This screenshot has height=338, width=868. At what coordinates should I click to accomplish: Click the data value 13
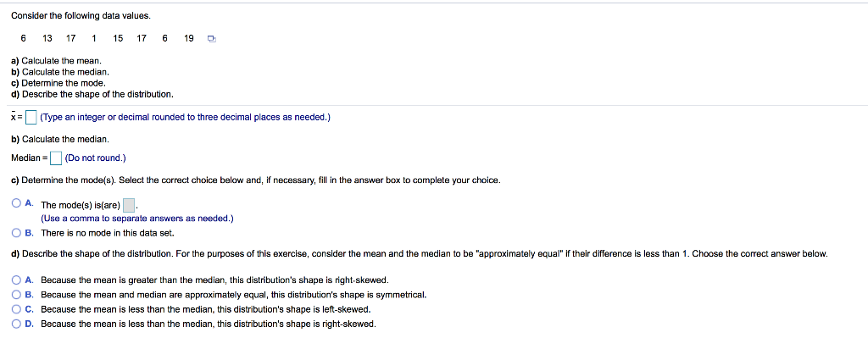pyautogui.click(x=47, y=38)
